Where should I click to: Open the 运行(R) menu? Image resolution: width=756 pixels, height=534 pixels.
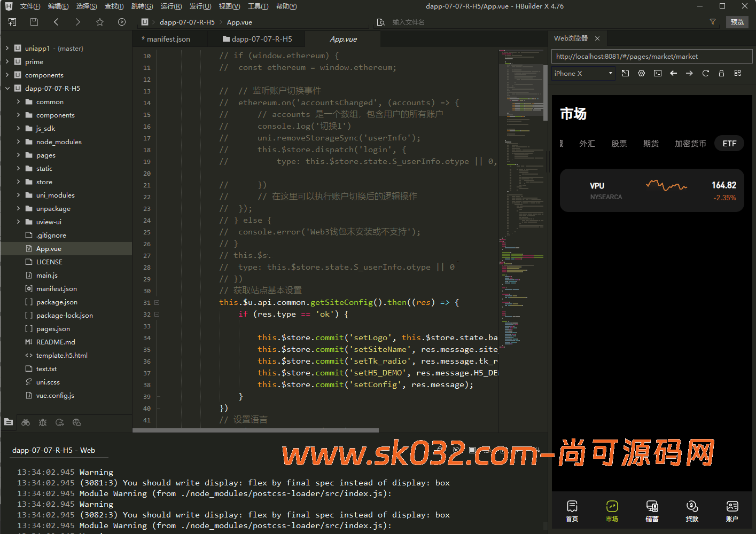pyautogui.click(x=171, y=6)
